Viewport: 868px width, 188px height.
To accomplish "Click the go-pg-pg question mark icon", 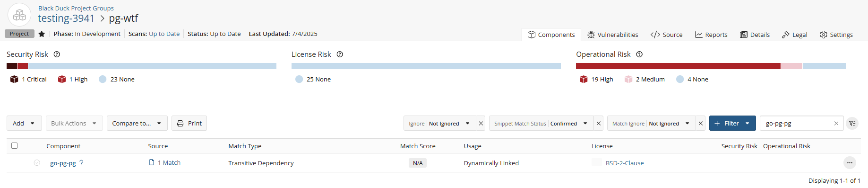I will (81, 162).
